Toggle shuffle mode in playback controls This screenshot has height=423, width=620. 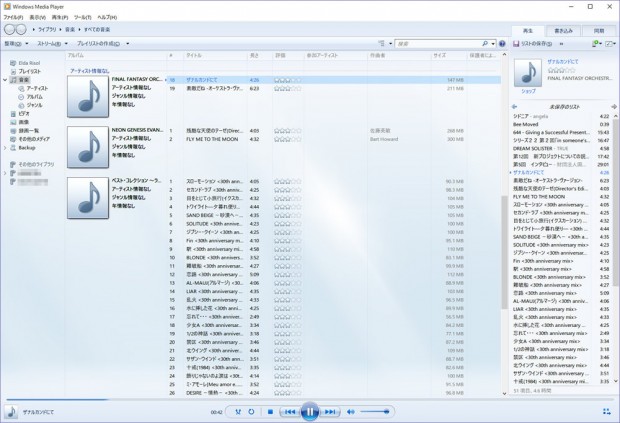coord(238,412)
